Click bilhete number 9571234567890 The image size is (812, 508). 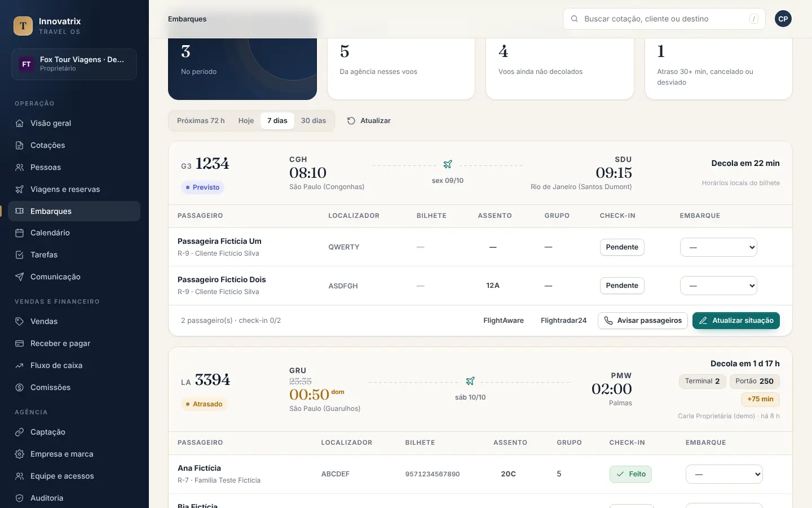(433, 474)
